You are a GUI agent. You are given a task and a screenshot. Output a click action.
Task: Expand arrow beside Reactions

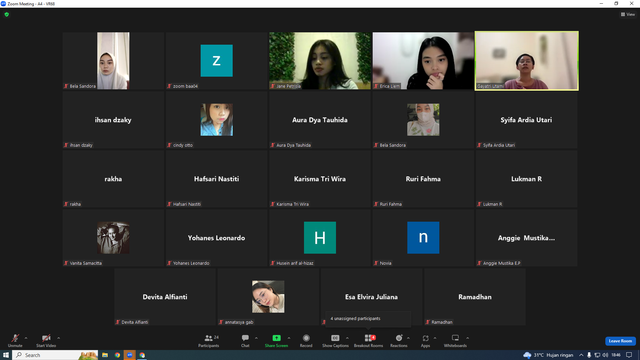point(409,338)
